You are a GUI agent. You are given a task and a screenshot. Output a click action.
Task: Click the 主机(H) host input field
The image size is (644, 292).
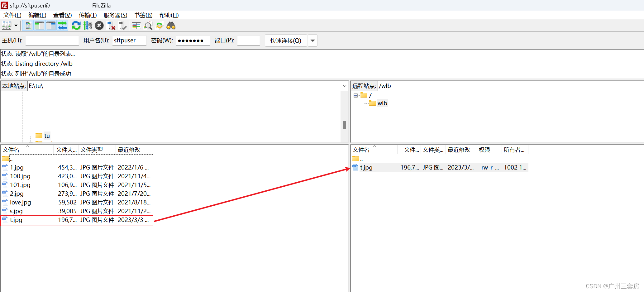[52, 41]
